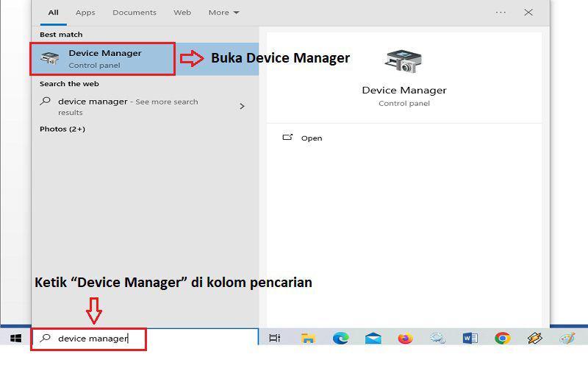Launch Firefox from taskbar
Viewport: 588px width, 368px height.
pyautogui.click(x=406, y=339)
